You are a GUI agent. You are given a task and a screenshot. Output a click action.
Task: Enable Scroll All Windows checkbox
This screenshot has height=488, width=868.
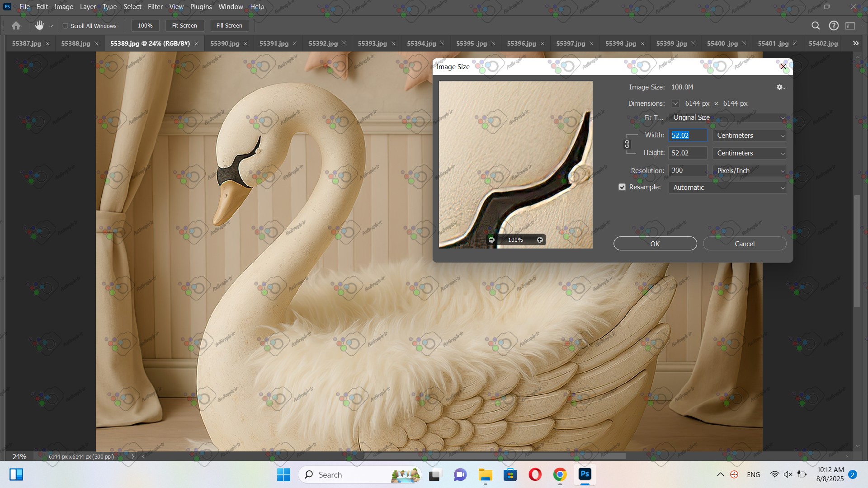(66, 26)
